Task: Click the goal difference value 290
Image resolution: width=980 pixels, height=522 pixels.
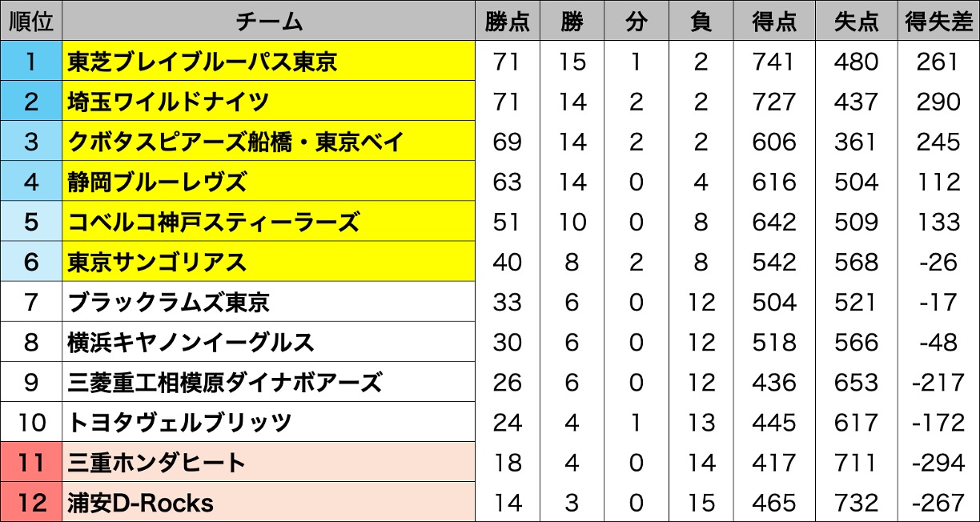Action: coord(937,102)
